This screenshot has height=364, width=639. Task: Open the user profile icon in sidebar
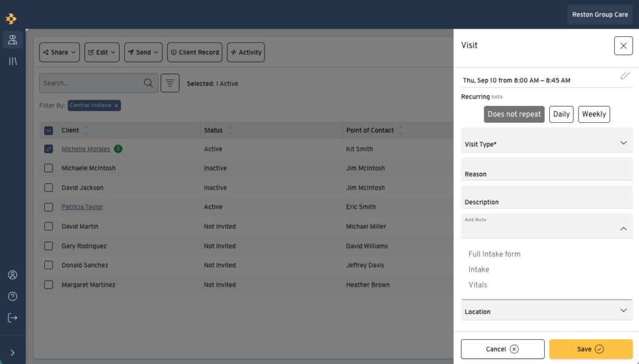pos(12,275)
